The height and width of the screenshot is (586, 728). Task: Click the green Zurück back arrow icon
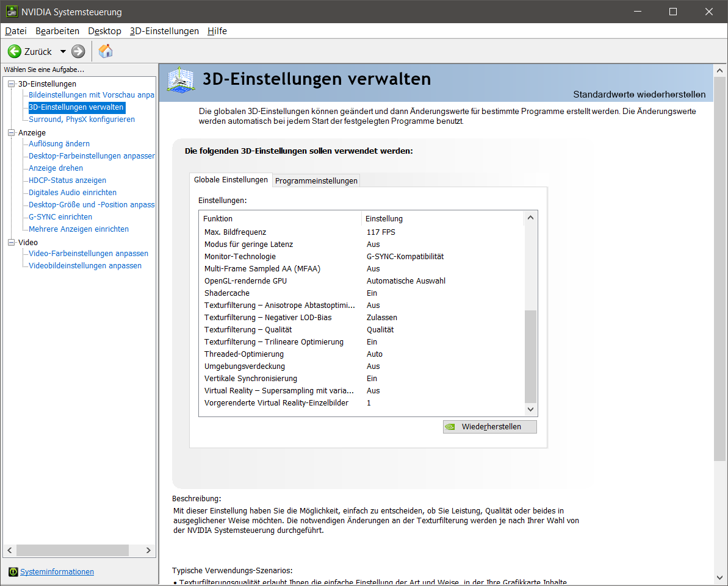coord(15,51)
